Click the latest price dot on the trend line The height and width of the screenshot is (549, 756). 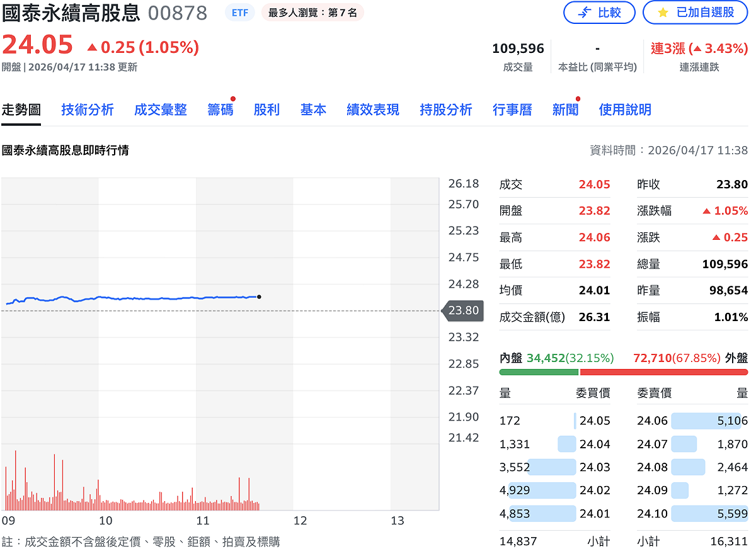coord(259,297)
